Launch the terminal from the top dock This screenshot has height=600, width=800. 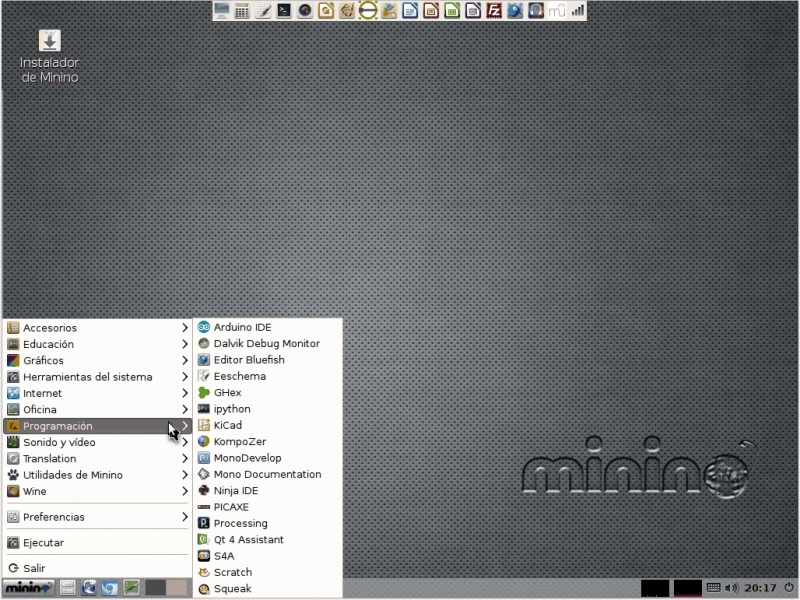(284, 11)
